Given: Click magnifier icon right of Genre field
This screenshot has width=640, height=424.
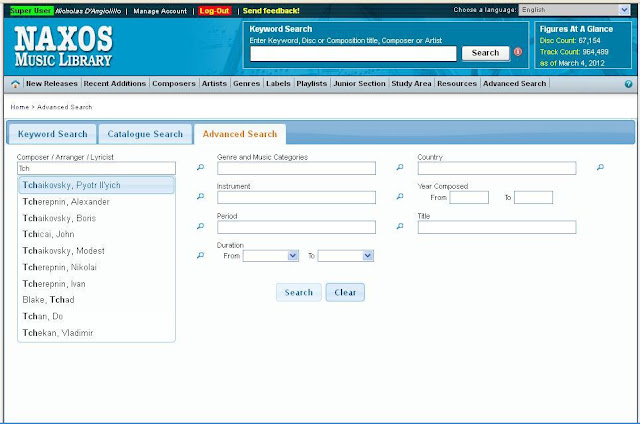Looking at the screenshot, I should click(400, 167).
